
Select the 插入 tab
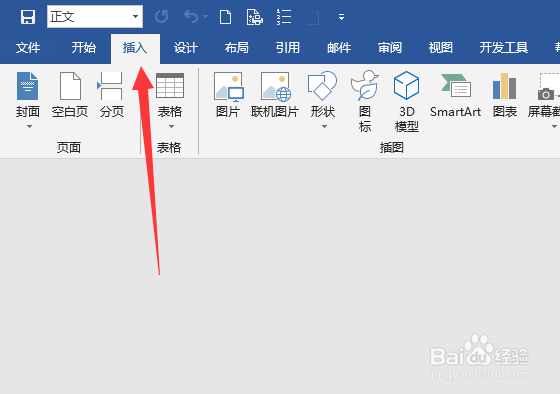(x=135, y=48)
